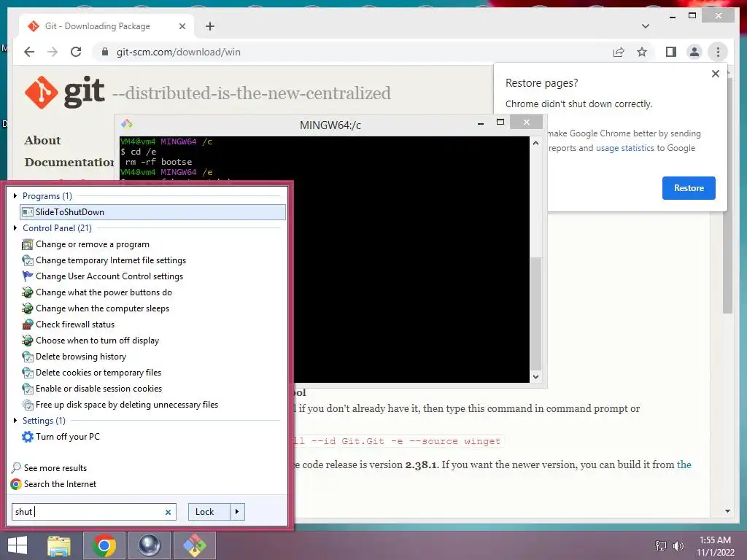Collapse the Programs (1) group
Image resolution: width=747 pixels, height=560 pixels.
(x=15, y=195)
